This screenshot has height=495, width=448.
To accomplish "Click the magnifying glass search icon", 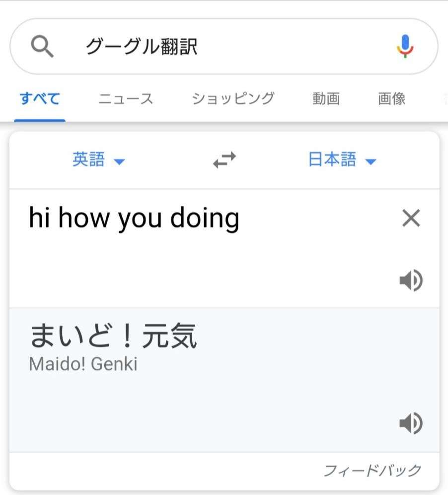I will [42, 46].
